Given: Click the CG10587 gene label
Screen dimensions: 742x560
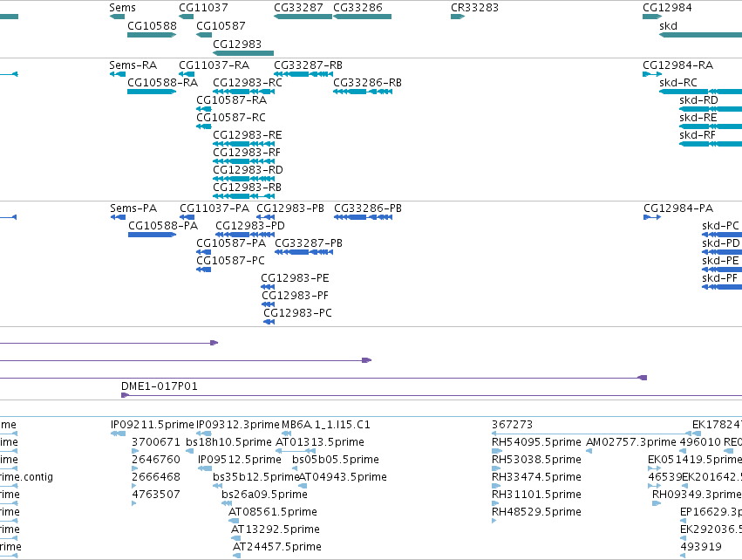Looking at the screenshot, I should coord(221,26).
